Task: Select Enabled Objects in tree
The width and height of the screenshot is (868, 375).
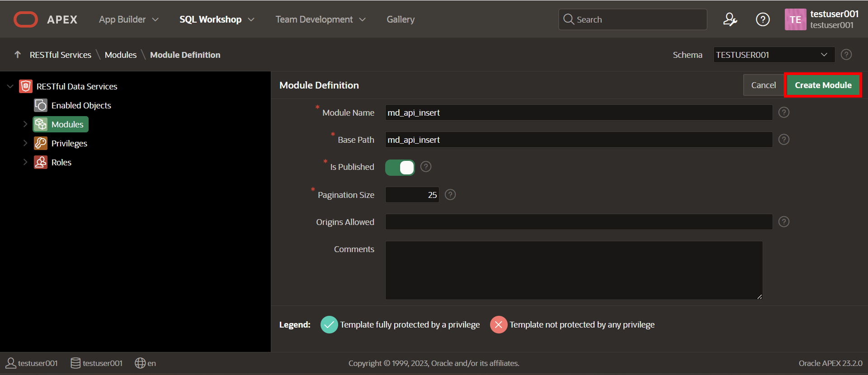Action: pos(81,105)
